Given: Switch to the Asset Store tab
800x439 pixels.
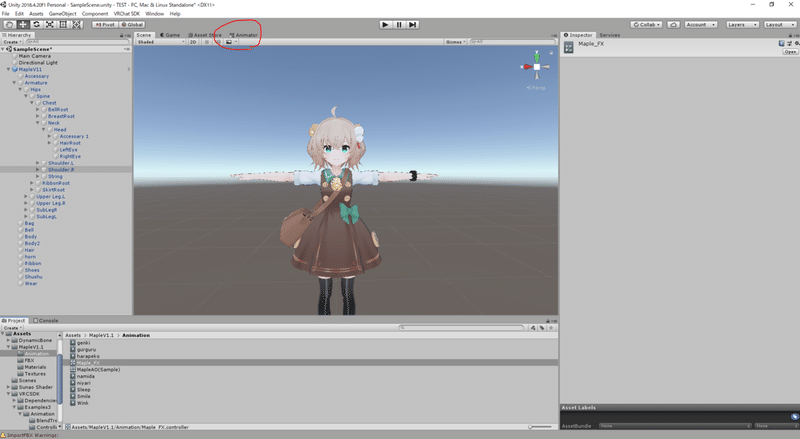Looking at the screenshot, I should click(x=205, y=35).
